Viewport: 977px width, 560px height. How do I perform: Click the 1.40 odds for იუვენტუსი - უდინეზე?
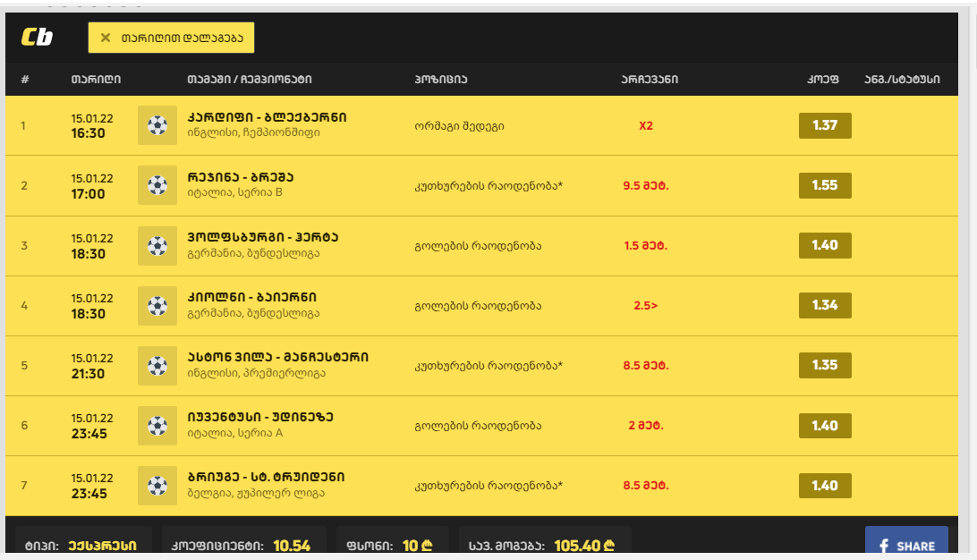click(825, 426)
